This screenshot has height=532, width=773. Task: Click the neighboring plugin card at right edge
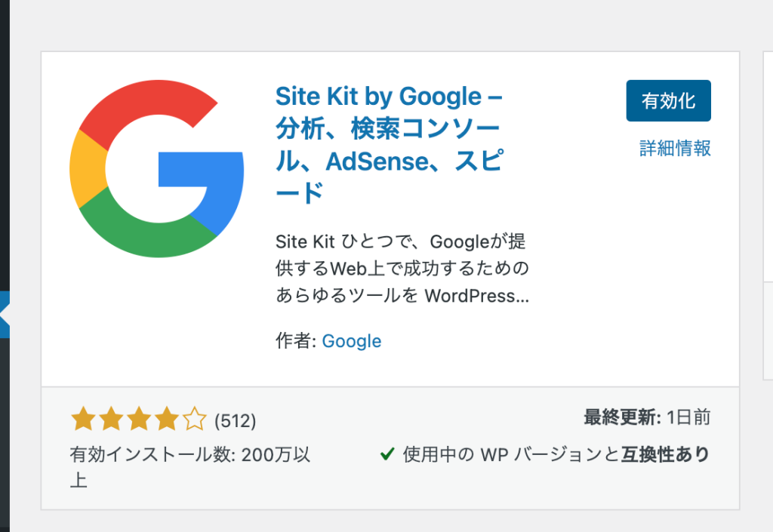coord(768,215)
